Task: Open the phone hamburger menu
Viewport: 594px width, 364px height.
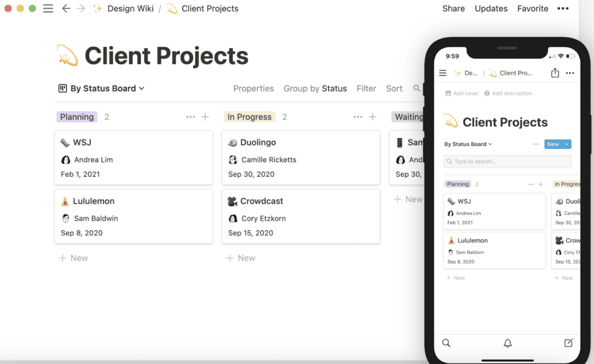Action: point(443,73)
